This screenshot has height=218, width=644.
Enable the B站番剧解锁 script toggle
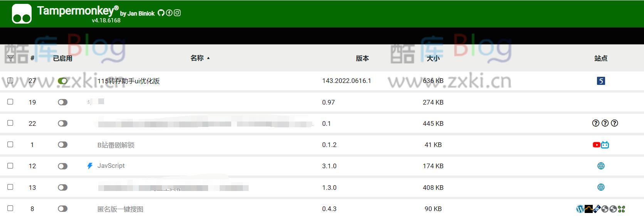point(62,145)
